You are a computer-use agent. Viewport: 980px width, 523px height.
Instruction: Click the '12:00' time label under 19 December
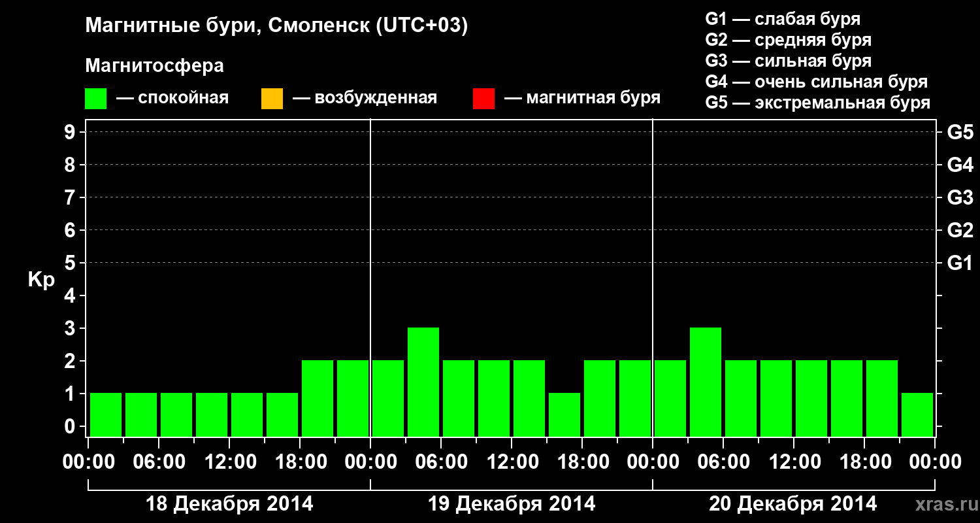512,462
